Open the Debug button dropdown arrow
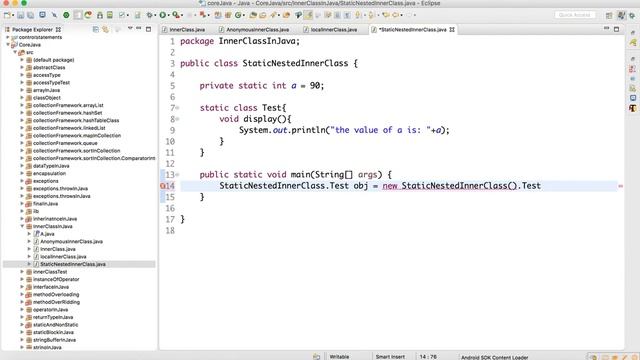The image size is (640, 360). (155, 16)
